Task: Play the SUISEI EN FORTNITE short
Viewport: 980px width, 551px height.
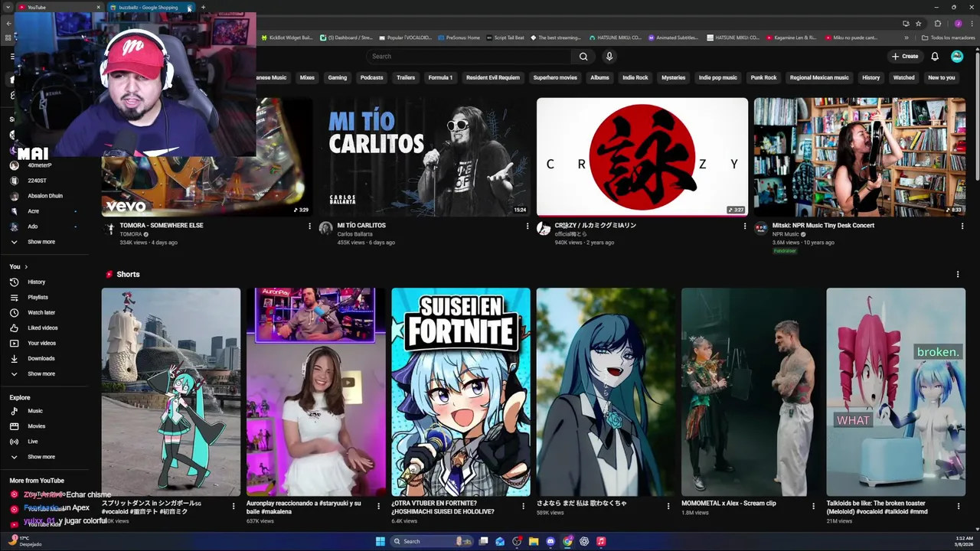Action: [461, 392]
